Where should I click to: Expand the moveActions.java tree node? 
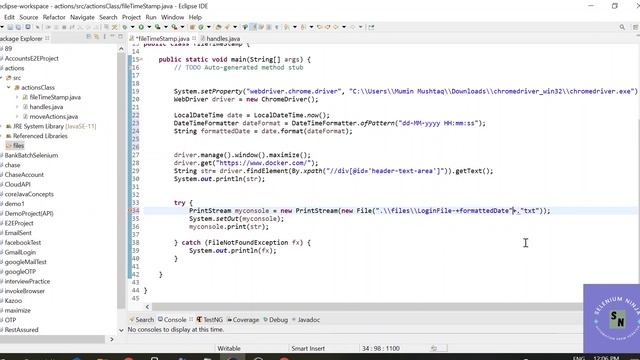[17, 117]
